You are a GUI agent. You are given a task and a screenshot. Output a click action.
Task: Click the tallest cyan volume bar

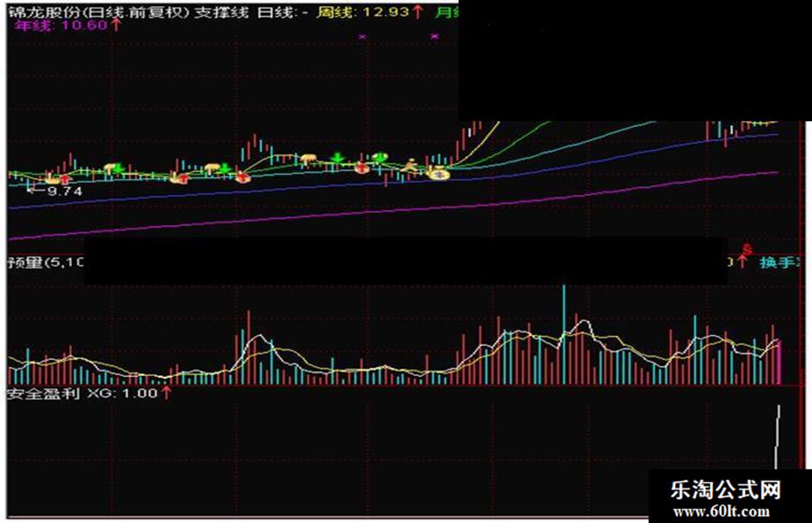[564, 335]
